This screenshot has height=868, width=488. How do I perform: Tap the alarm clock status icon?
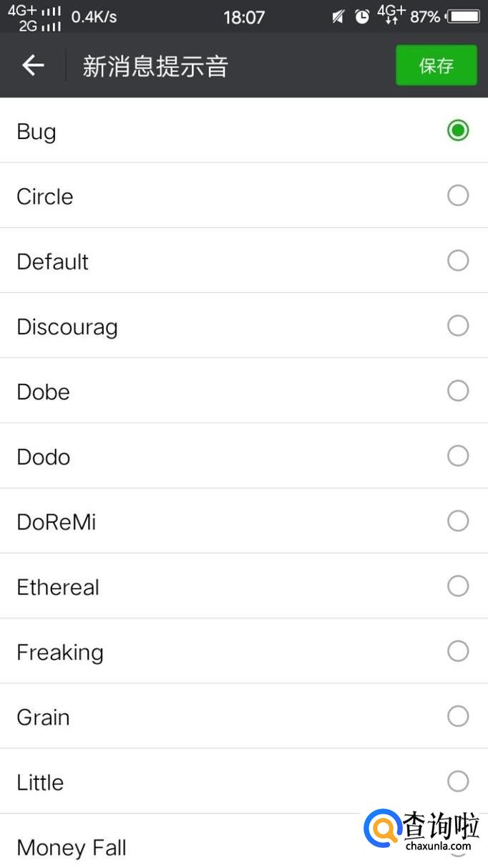pyautogui.click(x=363, y=16)
